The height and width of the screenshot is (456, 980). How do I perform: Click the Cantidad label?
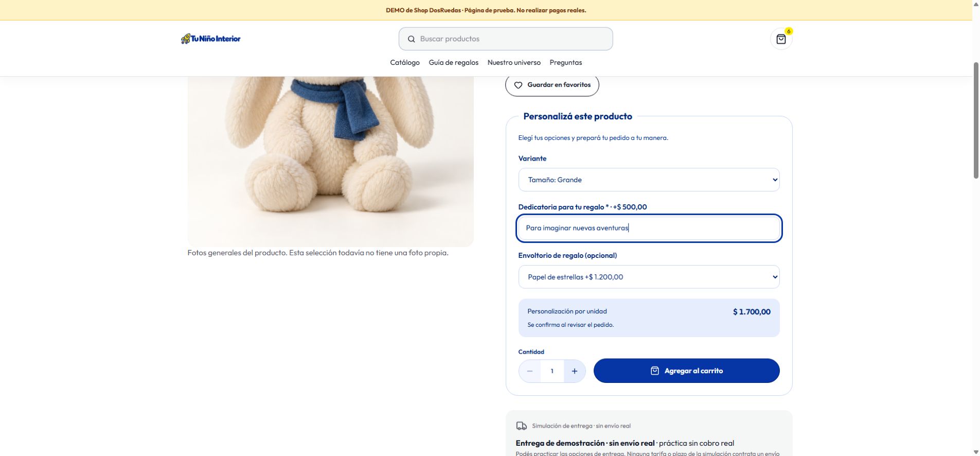coord(531,352)
